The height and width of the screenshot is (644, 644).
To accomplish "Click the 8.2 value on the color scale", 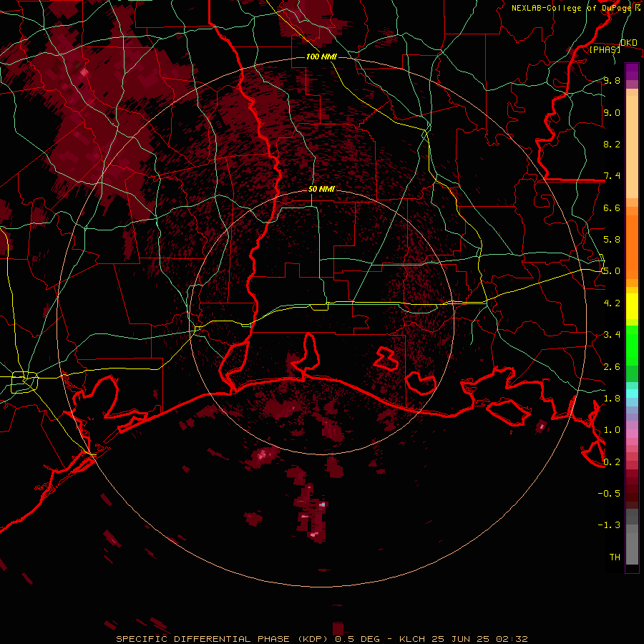I will coord(612,144).
